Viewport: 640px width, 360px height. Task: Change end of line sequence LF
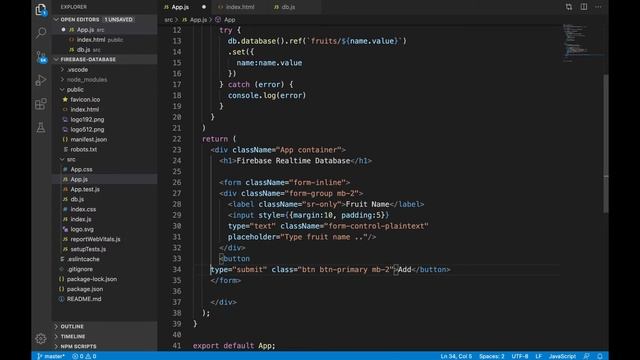pyautogui.click(x=538, y=356)
